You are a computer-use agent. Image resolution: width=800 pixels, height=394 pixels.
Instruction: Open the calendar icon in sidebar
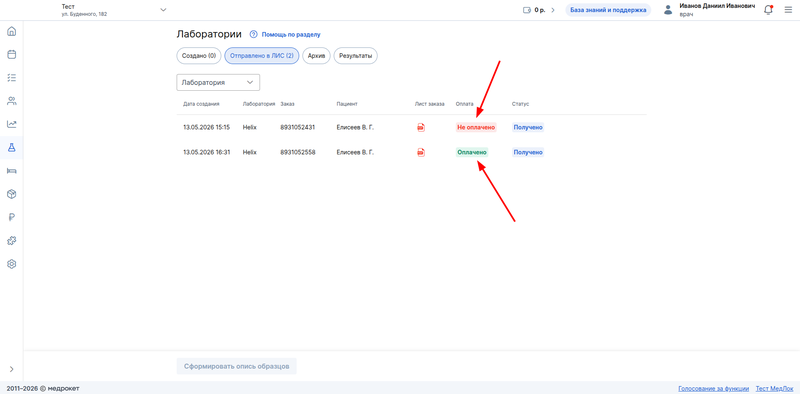pos(11,55)
